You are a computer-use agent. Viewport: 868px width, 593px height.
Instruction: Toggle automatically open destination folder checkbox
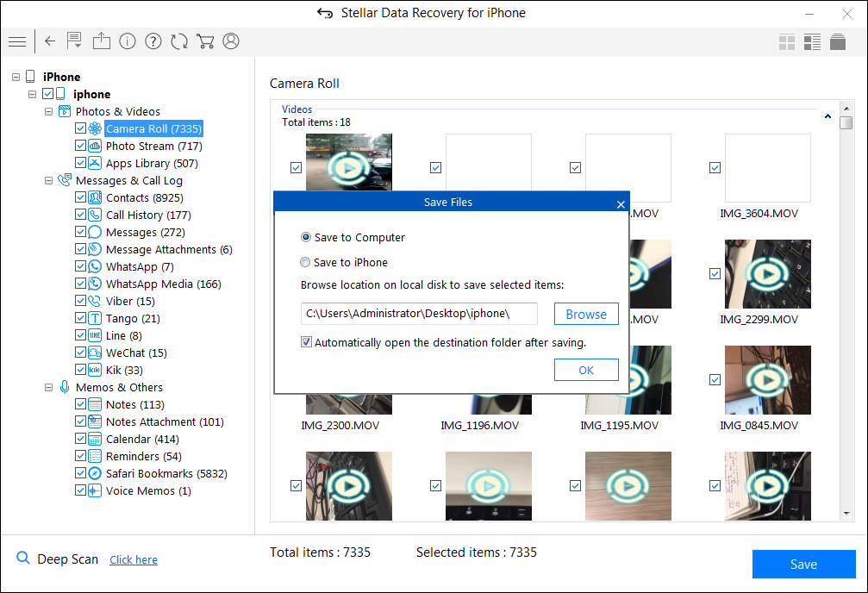click(x=306, y=342)
